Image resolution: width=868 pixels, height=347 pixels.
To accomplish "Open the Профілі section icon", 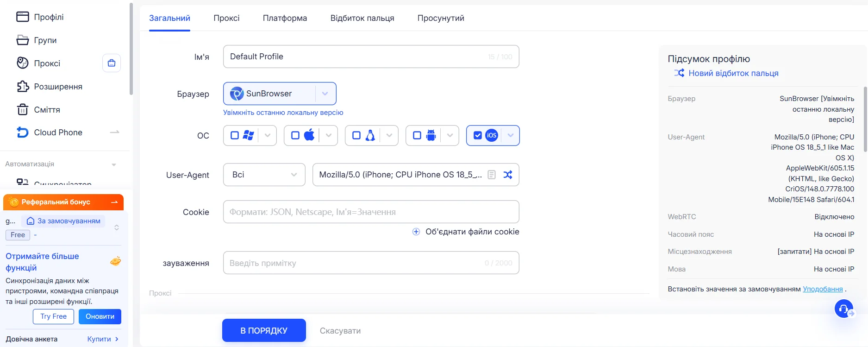I will tap(22, 17).
